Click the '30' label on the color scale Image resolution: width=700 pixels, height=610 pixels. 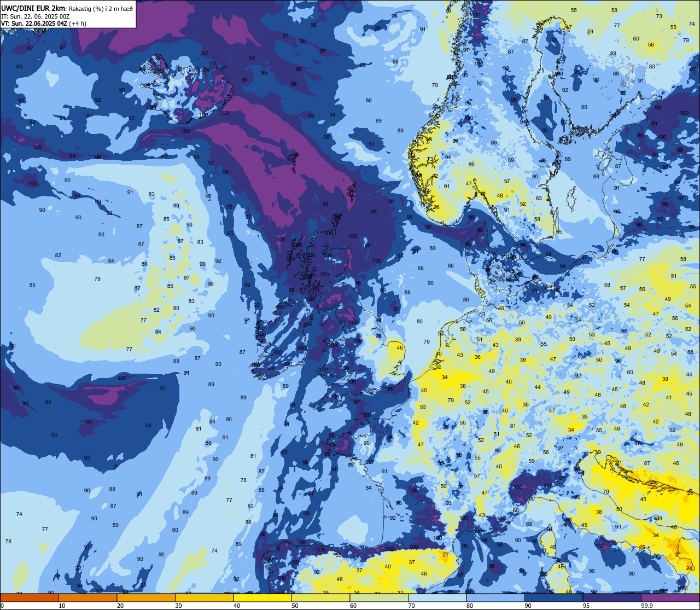coord(179,606)
